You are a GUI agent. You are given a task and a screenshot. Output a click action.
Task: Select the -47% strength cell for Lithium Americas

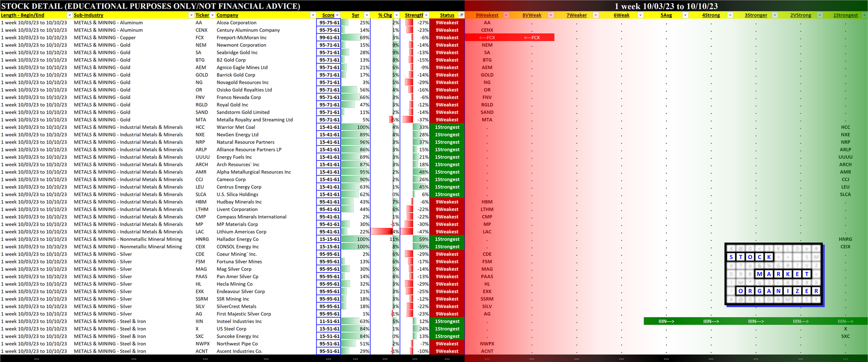point(415,232)
